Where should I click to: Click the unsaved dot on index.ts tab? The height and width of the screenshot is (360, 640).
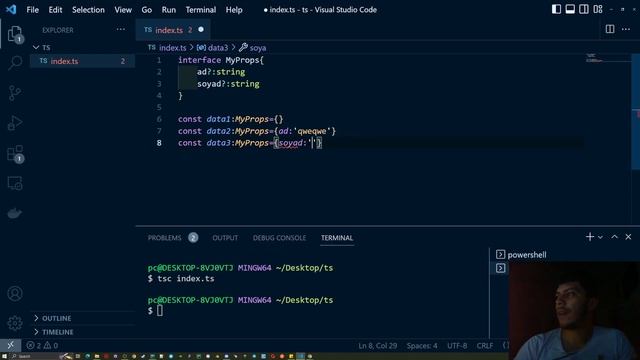(201, 29)
